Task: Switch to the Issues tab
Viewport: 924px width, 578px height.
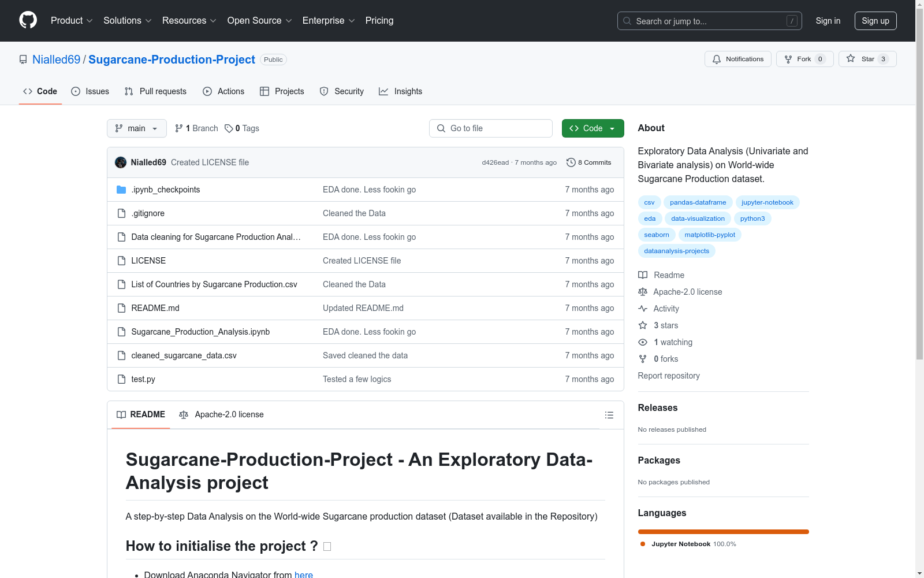Action: coord(90,91)
